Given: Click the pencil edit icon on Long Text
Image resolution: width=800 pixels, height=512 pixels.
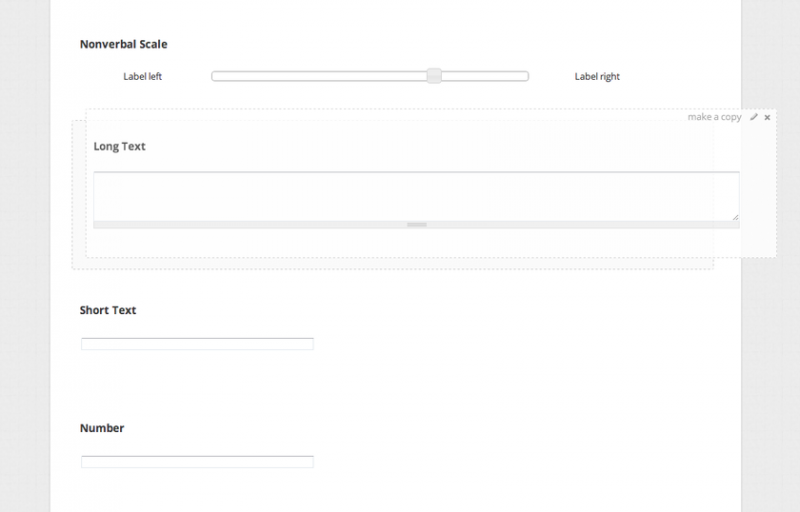Looking at the screenshot, I should tap(754, 117).
